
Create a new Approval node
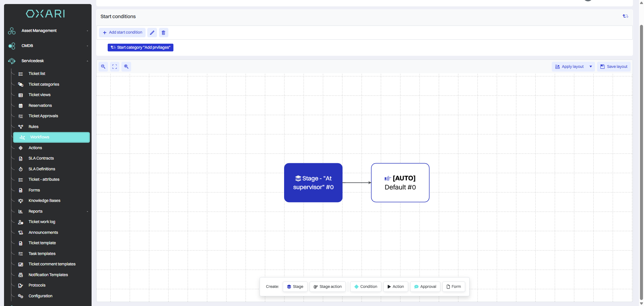click(425, 287)
